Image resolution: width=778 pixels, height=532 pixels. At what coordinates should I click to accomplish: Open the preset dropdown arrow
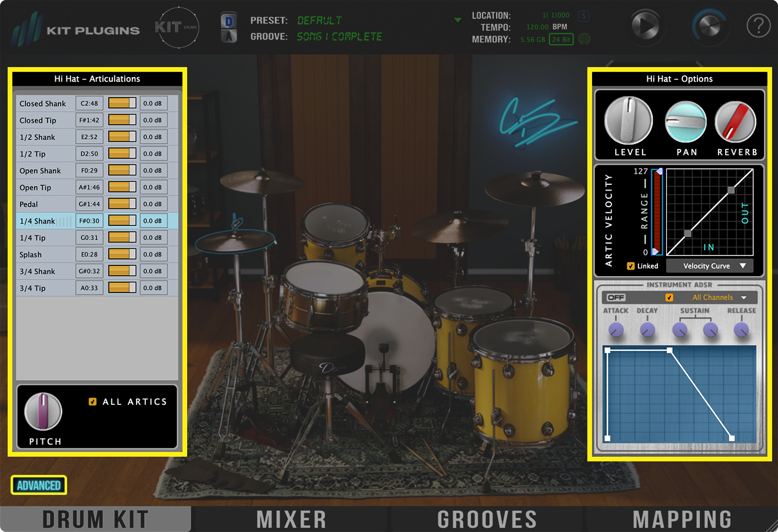coord(458,21)
